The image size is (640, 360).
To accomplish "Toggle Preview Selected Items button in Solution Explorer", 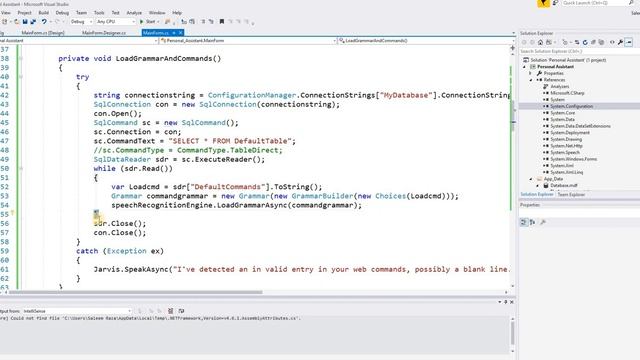I will coord(629,42).
